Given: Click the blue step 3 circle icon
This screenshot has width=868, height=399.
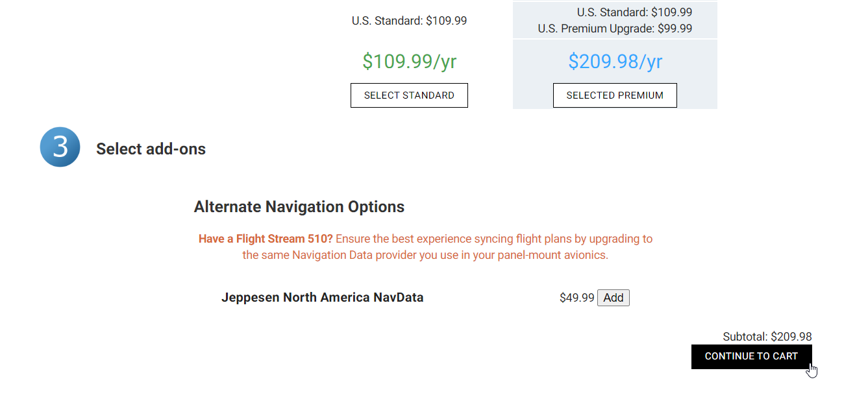Looking at the screenshot, I should tap(60, 147).
